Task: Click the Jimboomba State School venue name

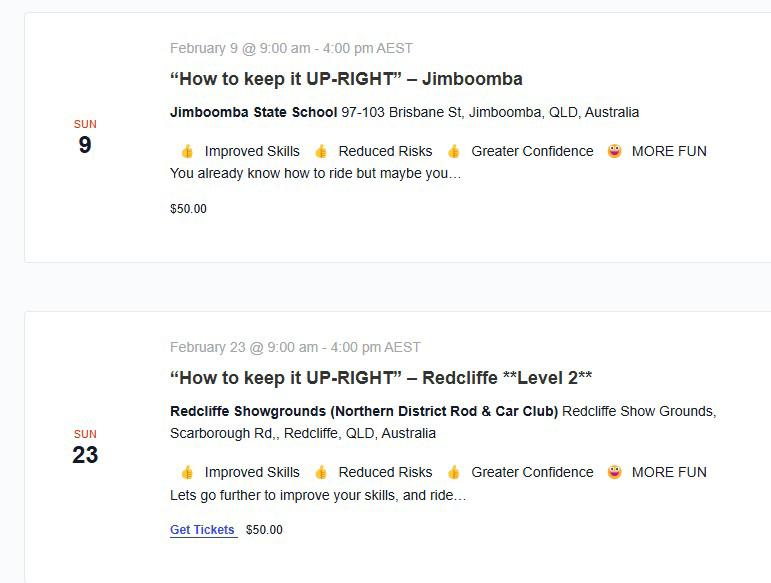Action: point(253,112)
